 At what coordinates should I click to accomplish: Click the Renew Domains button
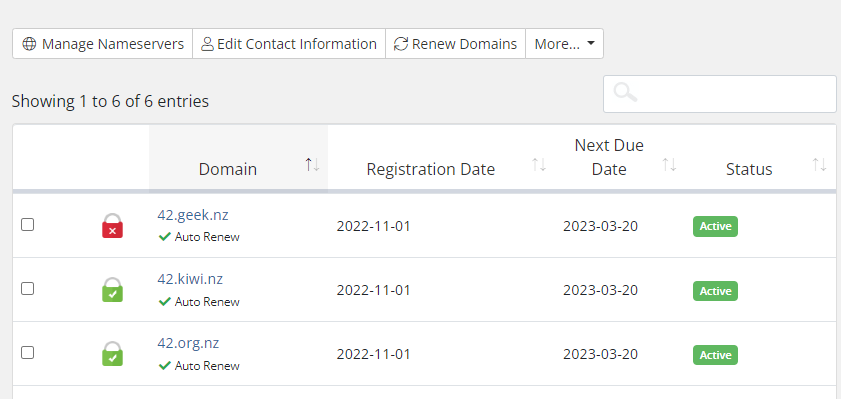click(455, 44)
